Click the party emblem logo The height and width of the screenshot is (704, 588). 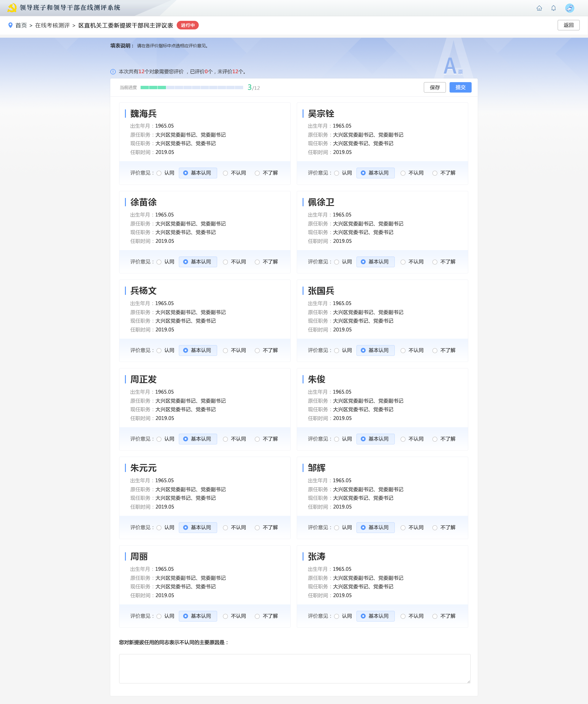(12, 8)
